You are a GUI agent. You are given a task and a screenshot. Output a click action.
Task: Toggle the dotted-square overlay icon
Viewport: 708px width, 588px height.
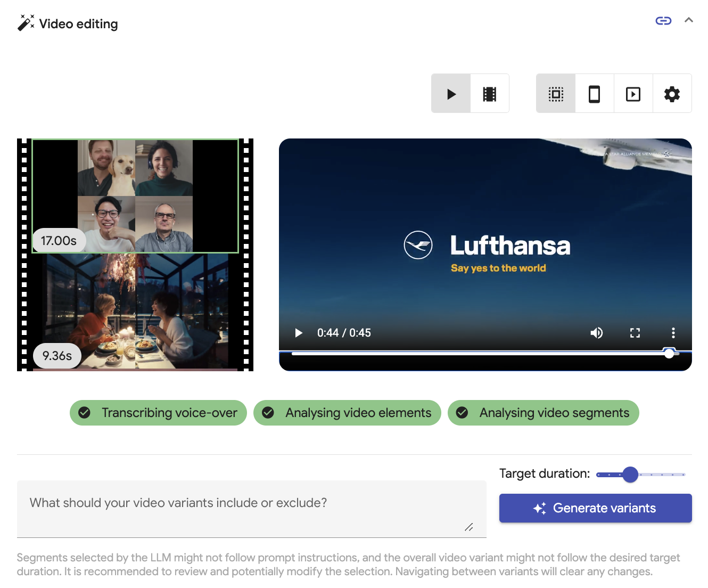556,94
